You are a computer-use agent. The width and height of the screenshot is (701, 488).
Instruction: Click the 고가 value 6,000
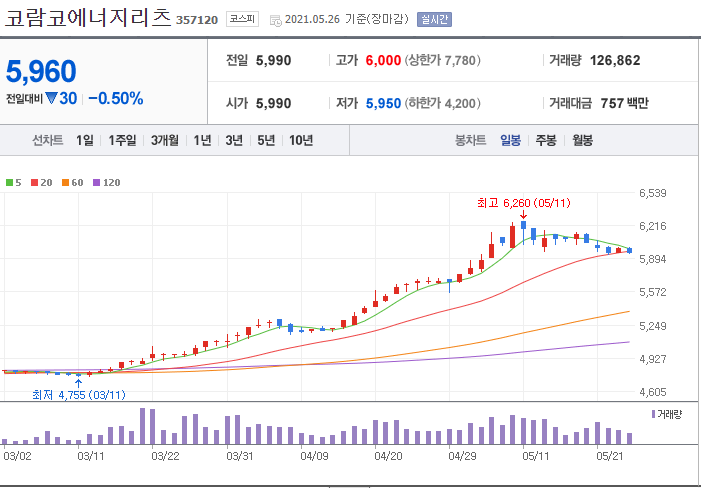pyautogui.click(x=383, y=60)
